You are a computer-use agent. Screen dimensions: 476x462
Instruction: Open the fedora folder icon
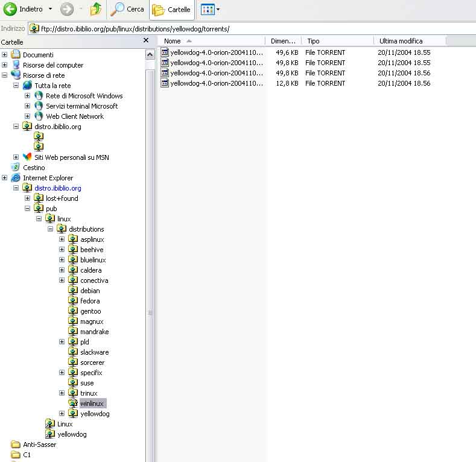(73, 301)
